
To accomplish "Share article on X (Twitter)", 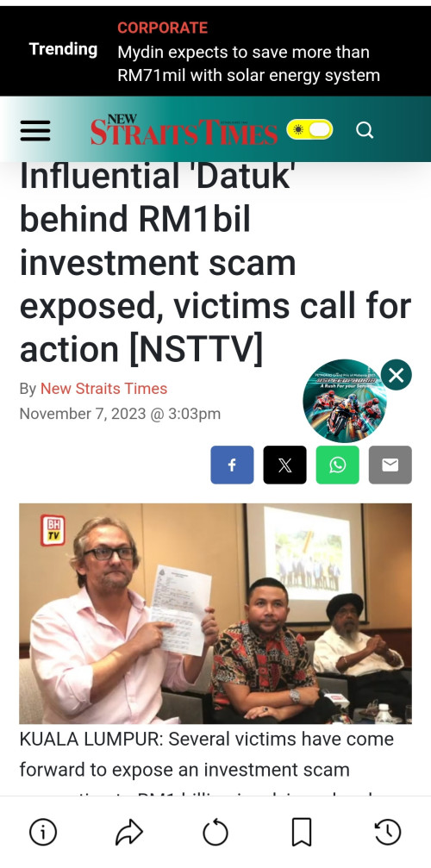I will (284, 465).
